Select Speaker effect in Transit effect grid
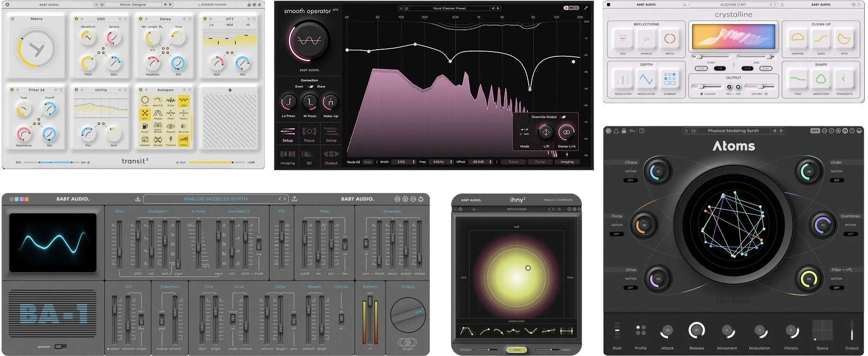The width and height of the screenshot is (868, 356). (x=145, y=140)
